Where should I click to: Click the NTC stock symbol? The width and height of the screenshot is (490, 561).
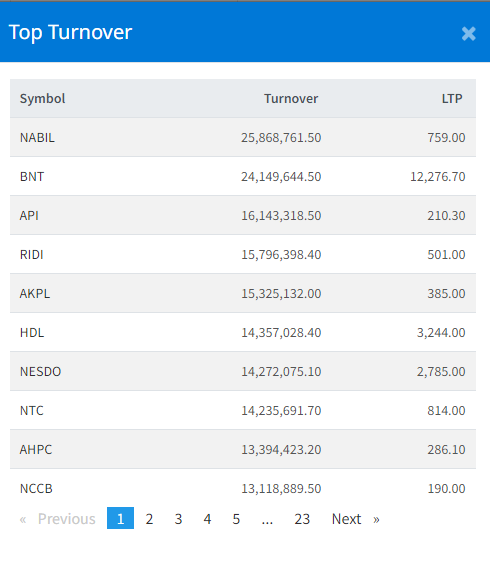coord(31,410)
